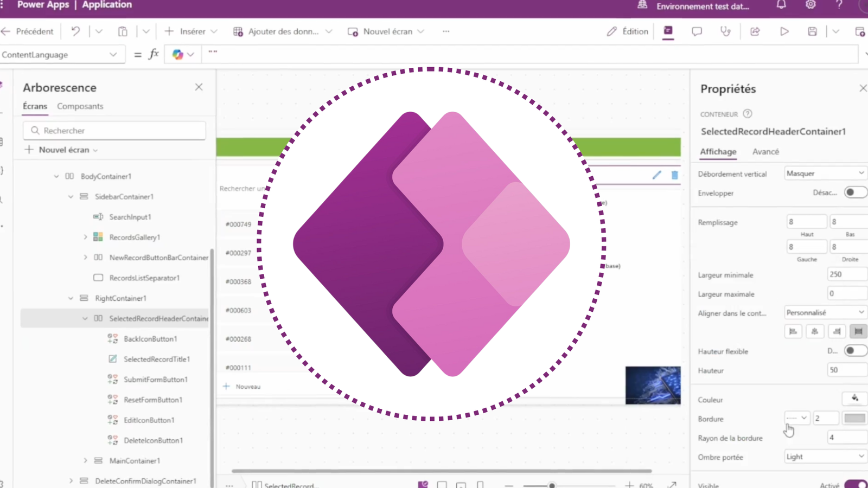This screenshot has height=488, width=868.
Task: Open the Tree view (Arborescence) panel icon
Action: tap(668, 31)
